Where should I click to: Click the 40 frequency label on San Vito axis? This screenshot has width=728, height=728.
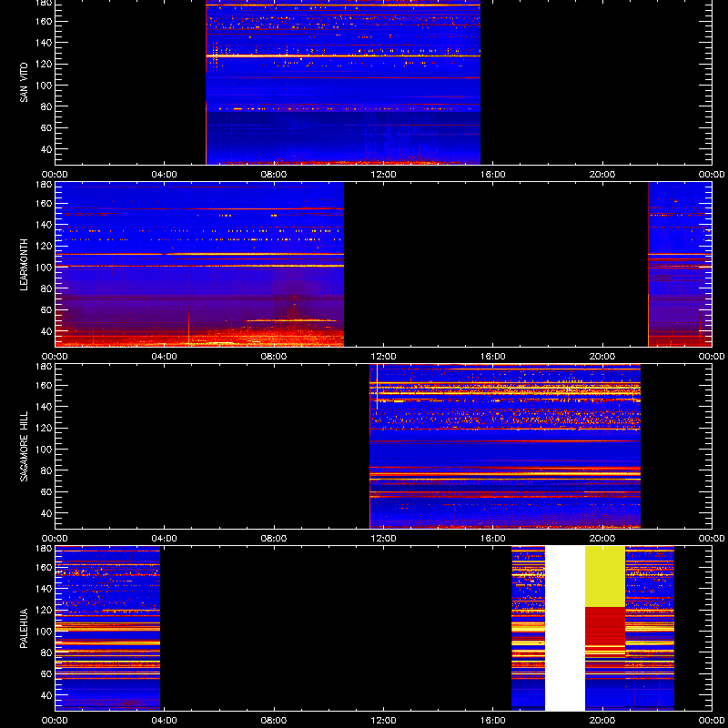tap(47, 149)
